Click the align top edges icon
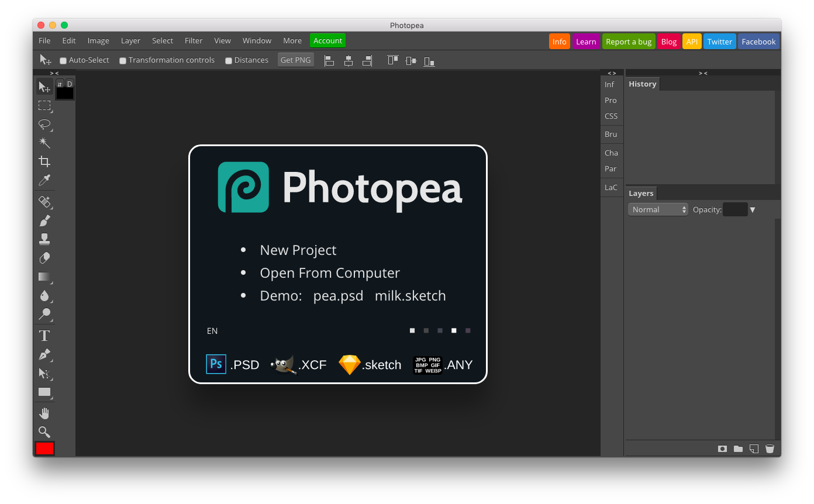814x504 pixels. click(392, 60)
